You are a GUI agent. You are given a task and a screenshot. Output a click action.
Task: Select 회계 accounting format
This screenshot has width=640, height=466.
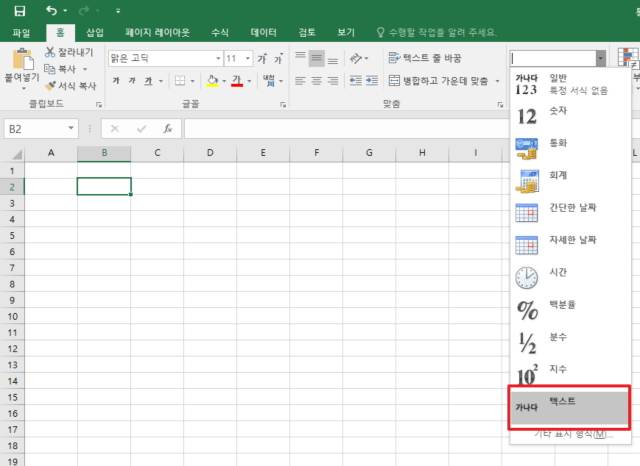click(569, 180)
